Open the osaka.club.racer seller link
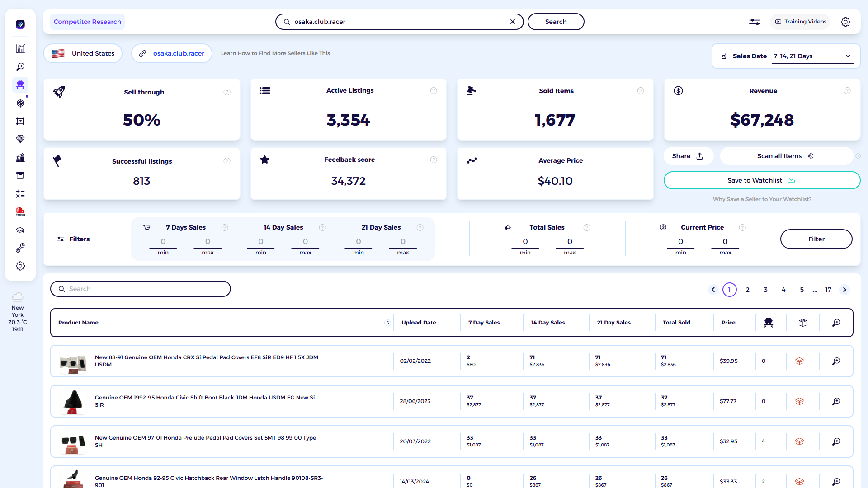 [x=179, y=53]
